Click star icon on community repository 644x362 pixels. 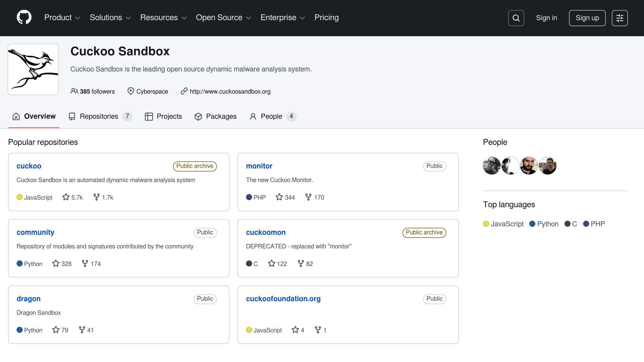pyautogui.click(x=56, y=263)
